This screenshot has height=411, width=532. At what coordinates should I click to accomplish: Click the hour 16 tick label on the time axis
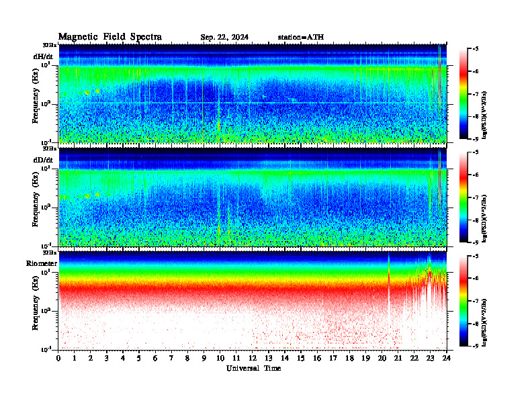(317, 358)
